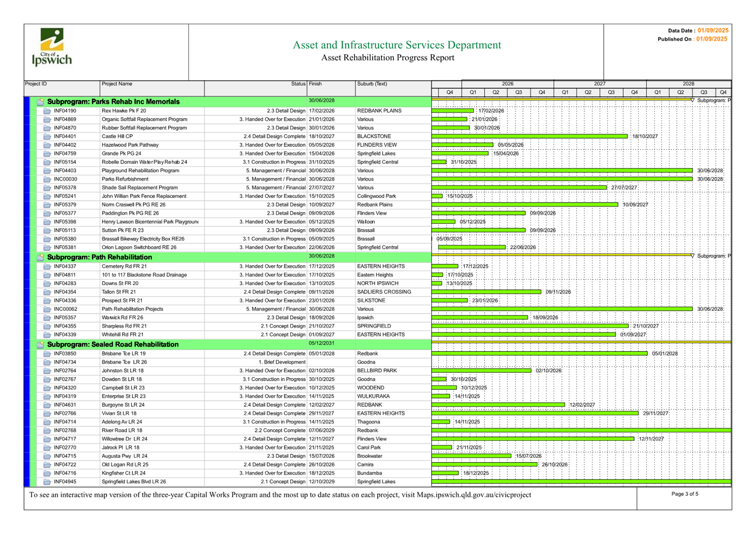The width and height of the screenshot is (756, 534).
Task: Select the Project Name column header
Action: (x=152, y=88)
